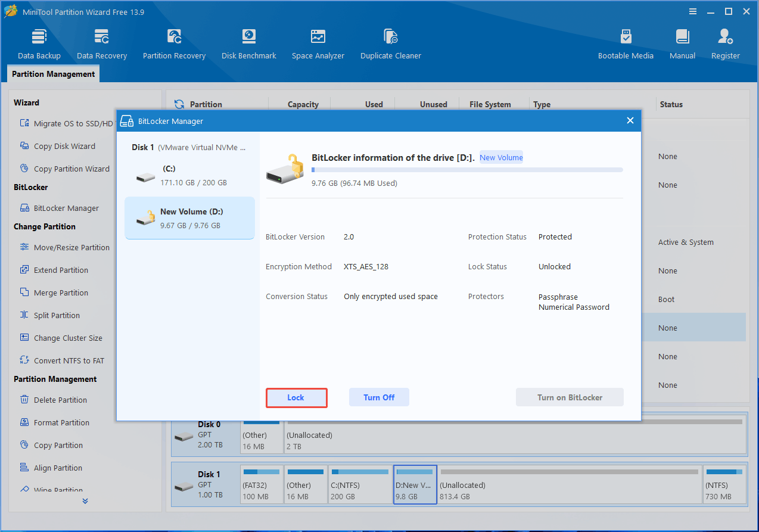Click the Turn on BitLocker button
Viewport: 759px width, 532px height.
(x=570, y=397)
